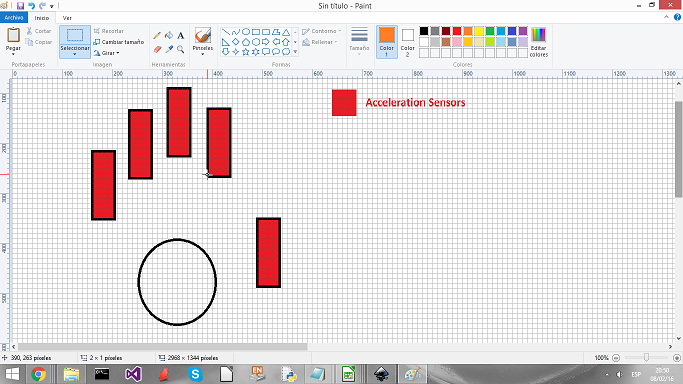Open Skype from taskbar
This screenshot has width=683, height=384.
[196, 374]
